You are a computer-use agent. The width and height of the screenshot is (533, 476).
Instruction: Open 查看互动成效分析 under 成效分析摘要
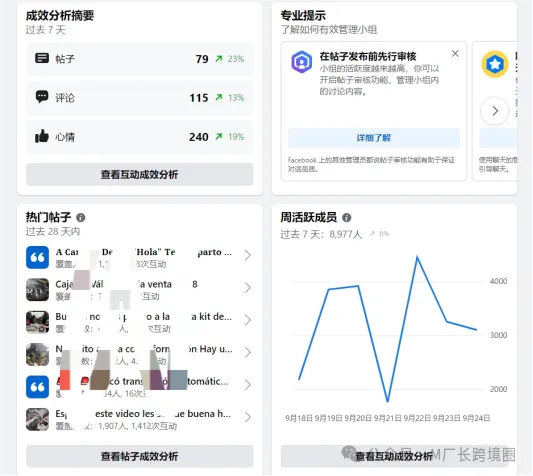coord(140,174)
